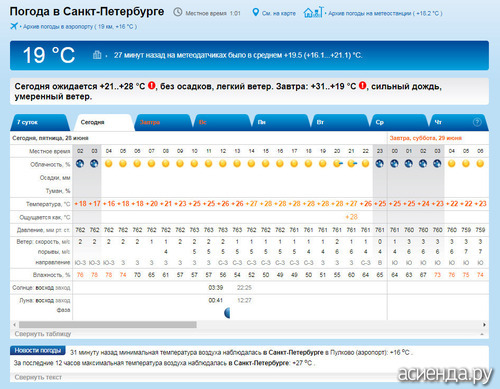Viewport: 500px width, 389px height.
Task: Collapse the news text via Свернуть текст
Action: tap(38, 377)
